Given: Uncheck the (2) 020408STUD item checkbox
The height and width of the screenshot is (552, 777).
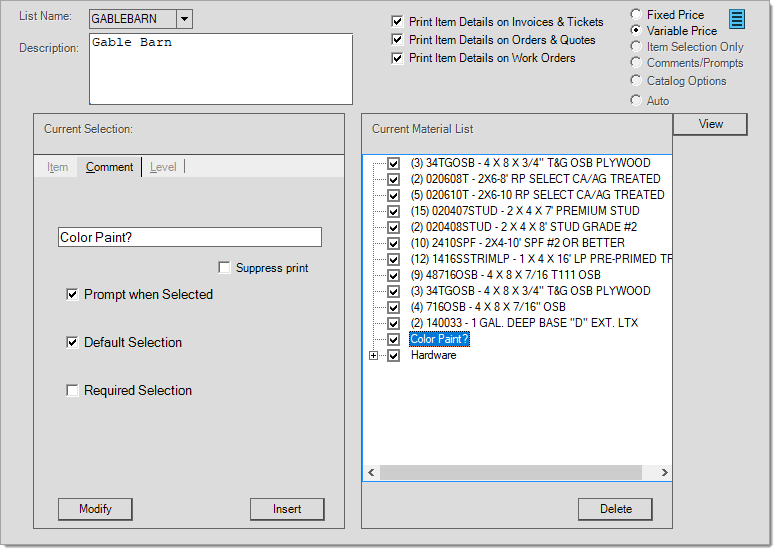Looking at the screenshot, I should point(393,227).
